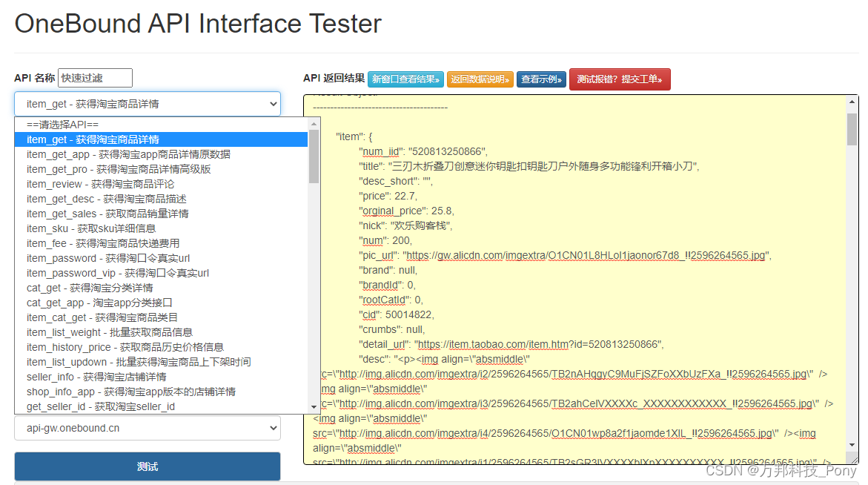Pick seller_info 获得淘宝店铺详情 option
The height and width of the screenshot is (485, 868).
tap(161, 377)
